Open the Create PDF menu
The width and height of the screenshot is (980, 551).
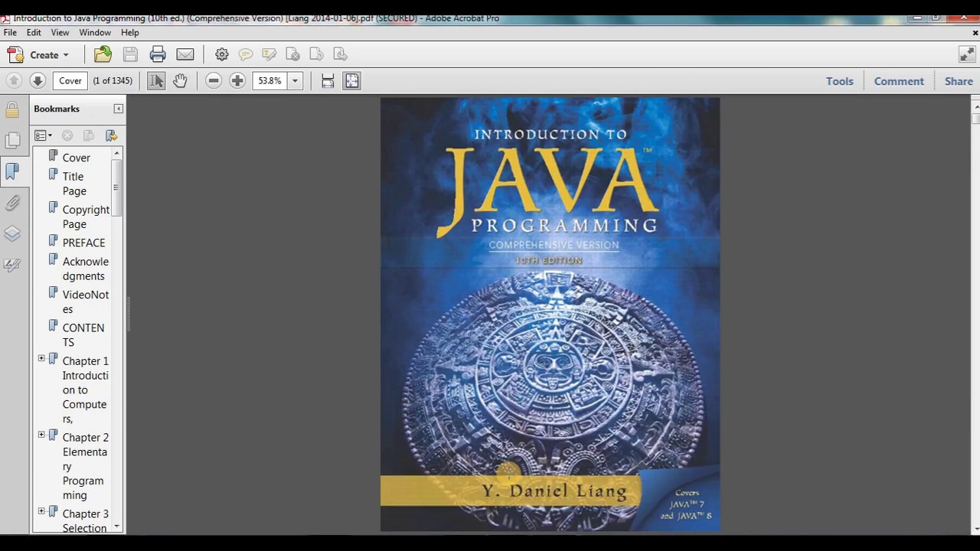click(x=38, y=54)
